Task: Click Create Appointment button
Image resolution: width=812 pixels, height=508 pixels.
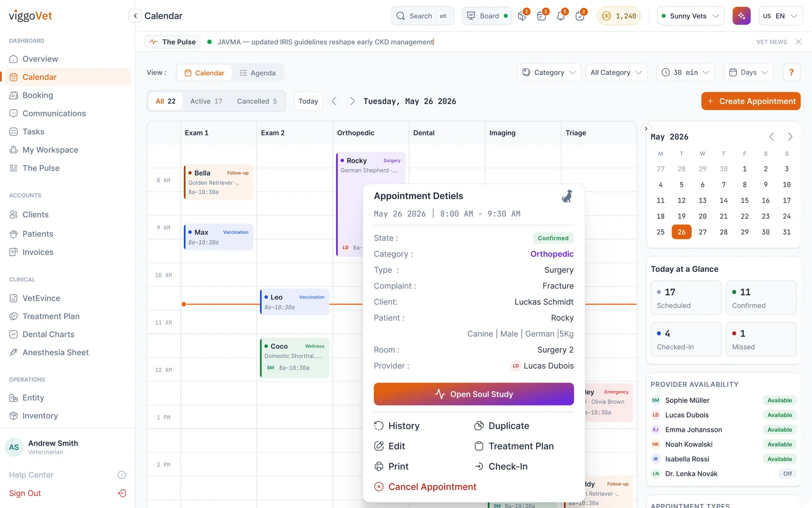Action: point(751,101)
